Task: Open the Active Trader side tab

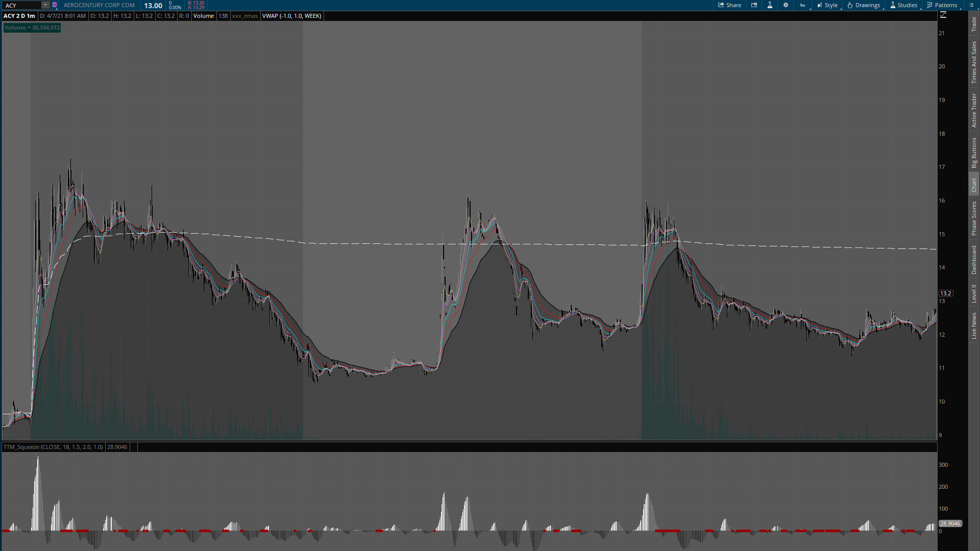Action: 974,110
